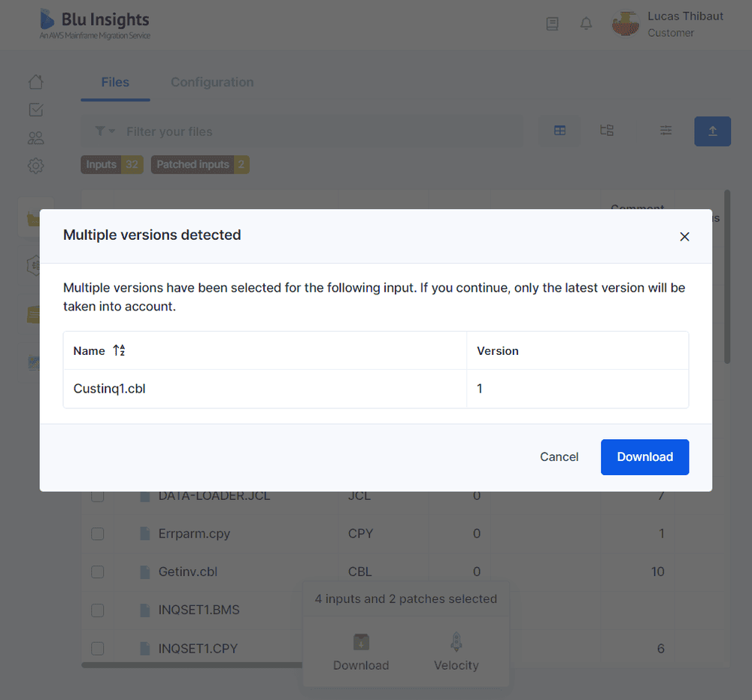752x700 pixels.
Task: Open the filter dropdown beside the funnel icon
Action: (x=104, y=131)
